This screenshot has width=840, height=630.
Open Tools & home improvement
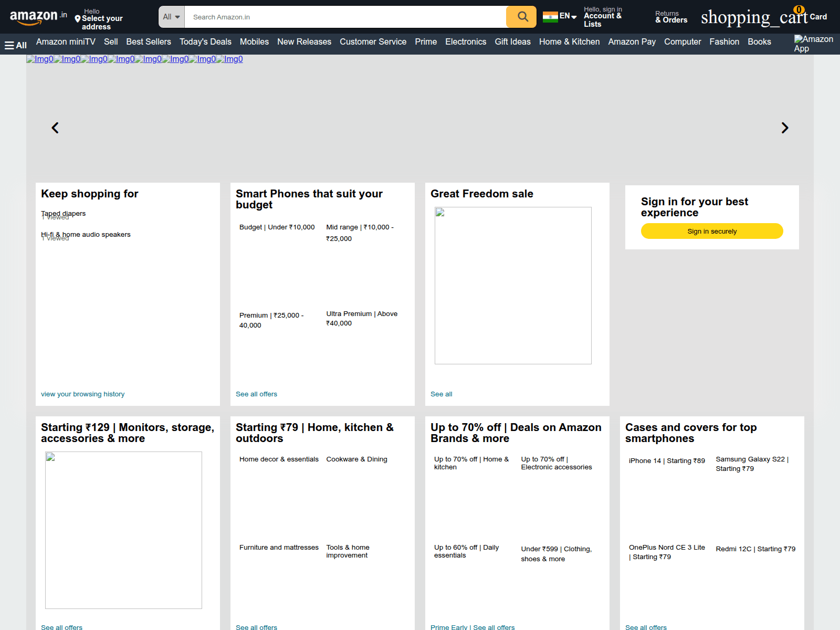348,551
